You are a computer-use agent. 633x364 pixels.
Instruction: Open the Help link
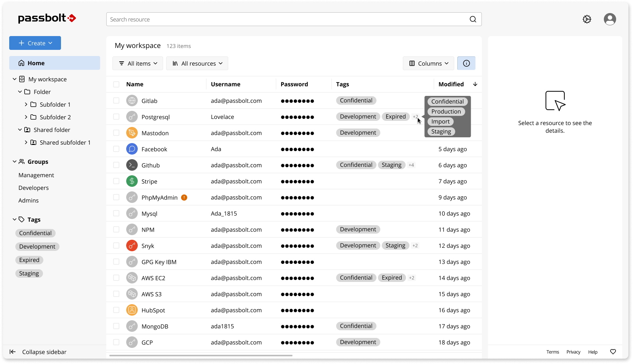(593, 352)
